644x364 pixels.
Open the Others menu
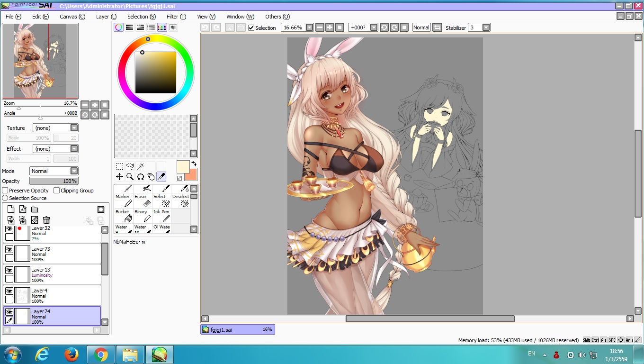point(277,17)
